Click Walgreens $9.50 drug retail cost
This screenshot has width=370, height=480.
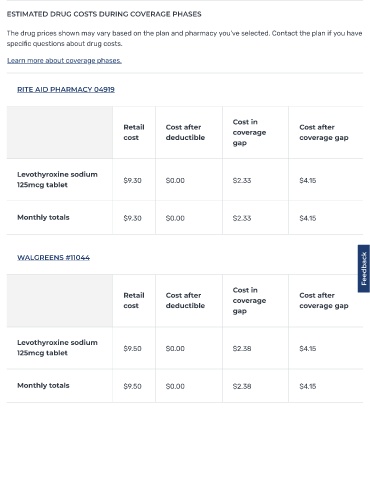pos(132,348)
